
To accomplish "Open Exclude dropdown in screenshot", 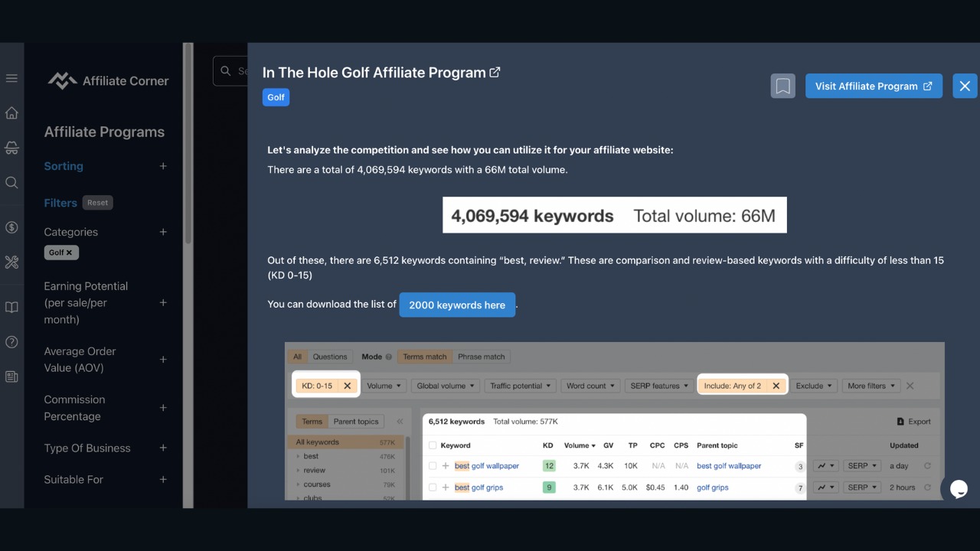I will click(814, 386).
